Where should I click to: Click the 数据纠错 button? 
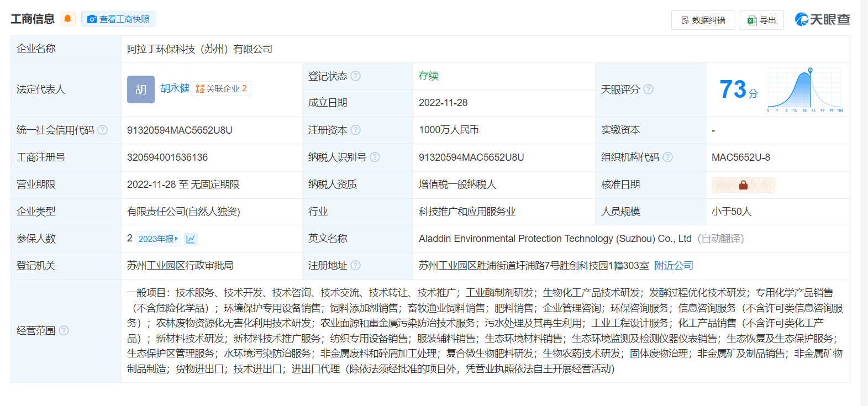pos(703,20)
